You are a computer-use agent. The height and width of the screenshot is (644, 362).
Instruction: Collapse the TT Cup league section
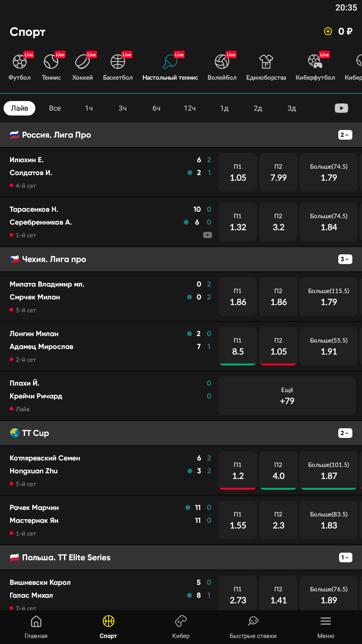pos(345,433)
